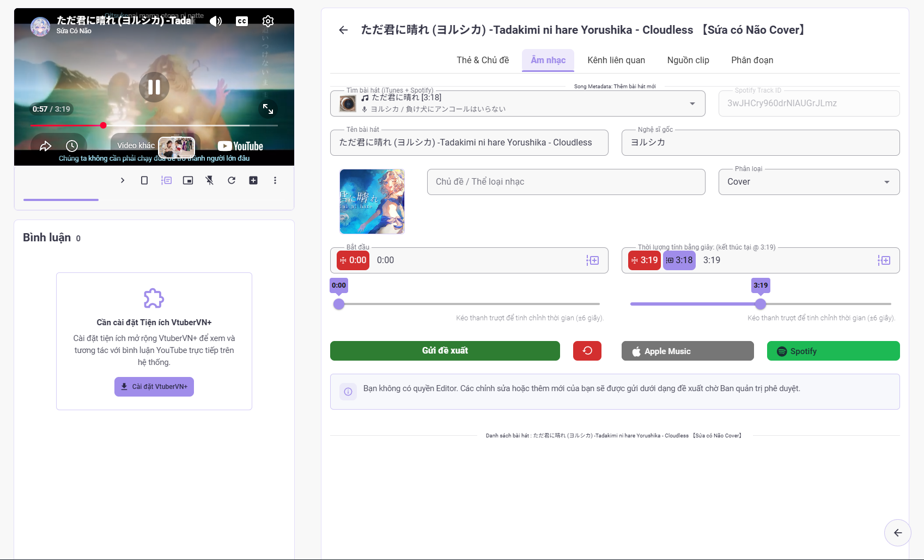The image size is (924, 560).
Task: Add the video to Watch Later
Action: pyautogui.click(x=72, y=145)
